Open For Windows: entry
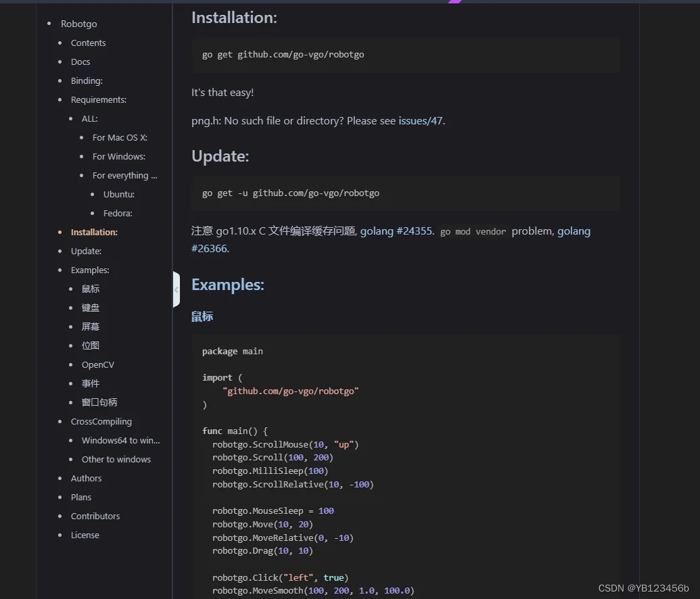 point(119,157)
